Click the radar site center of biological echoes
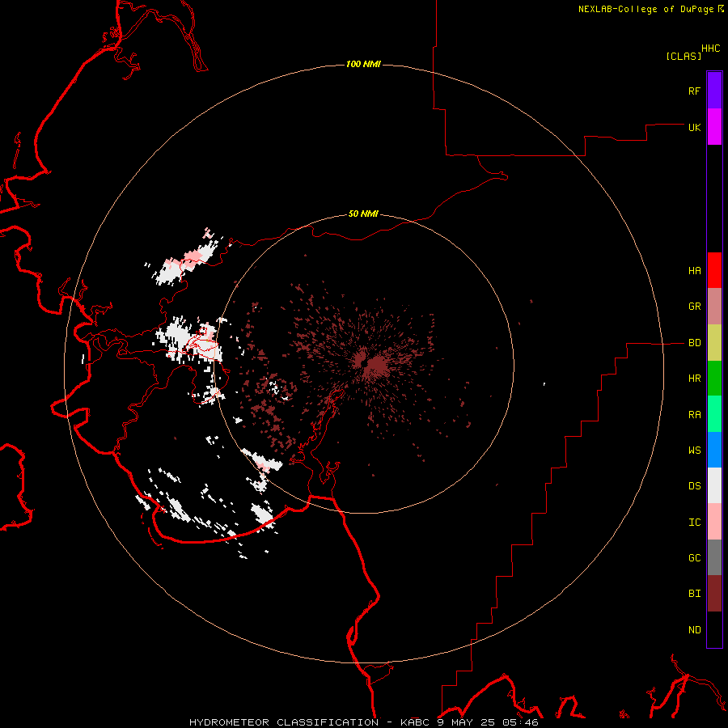Image resolution: width=728 pixels, height=728 pixels. [363, 363]
